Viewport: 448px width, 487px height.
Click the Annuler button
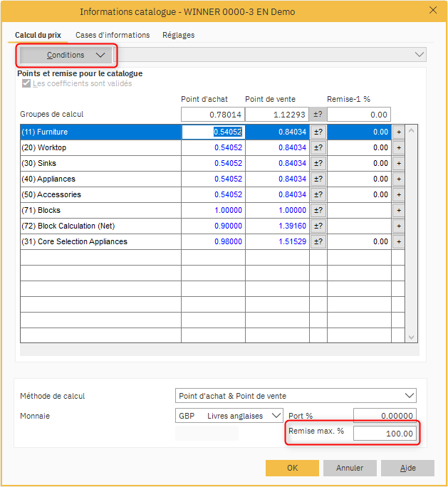pos(350,468)
